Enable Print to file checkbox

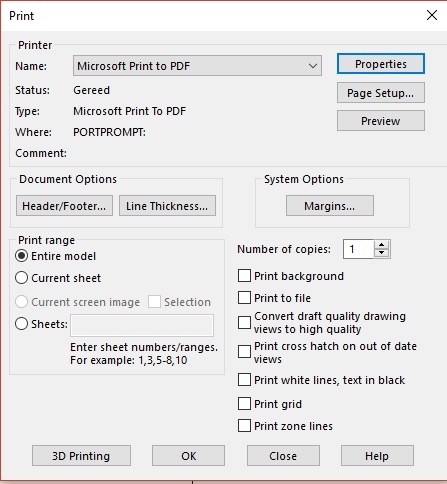click(x=244, y=297)
